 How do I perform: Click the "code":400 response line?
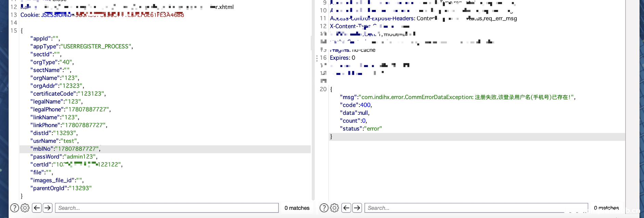[356, 105]
